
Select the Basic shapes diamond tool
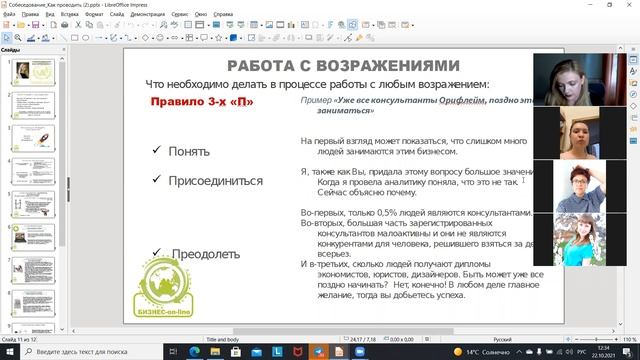(145, 38)
